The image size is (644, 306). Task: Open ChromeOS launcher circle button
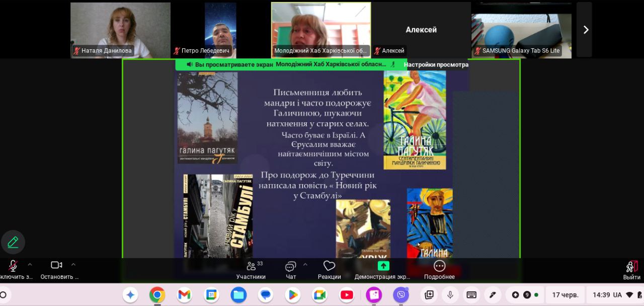pyautogui.click(x=4, y=295)
